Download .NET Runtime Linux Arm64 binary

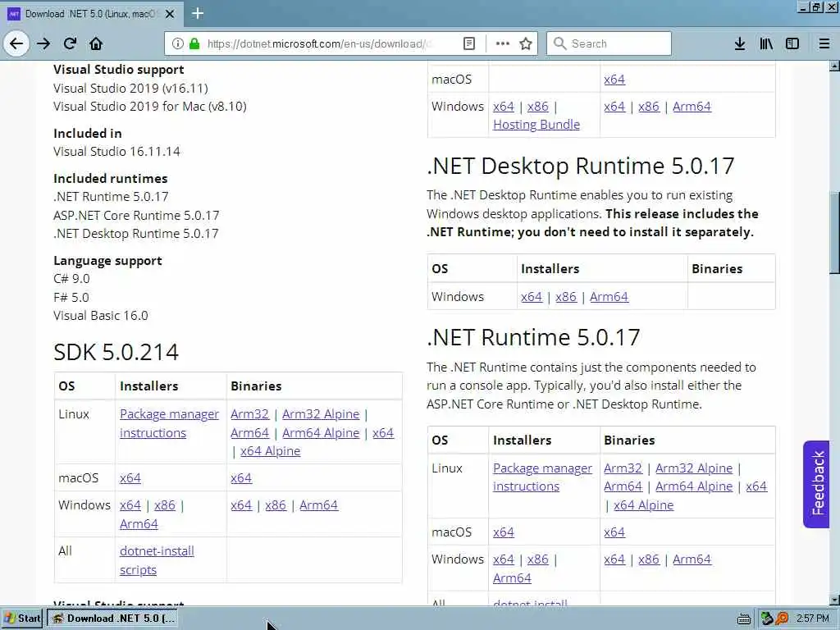click(623, 486)
